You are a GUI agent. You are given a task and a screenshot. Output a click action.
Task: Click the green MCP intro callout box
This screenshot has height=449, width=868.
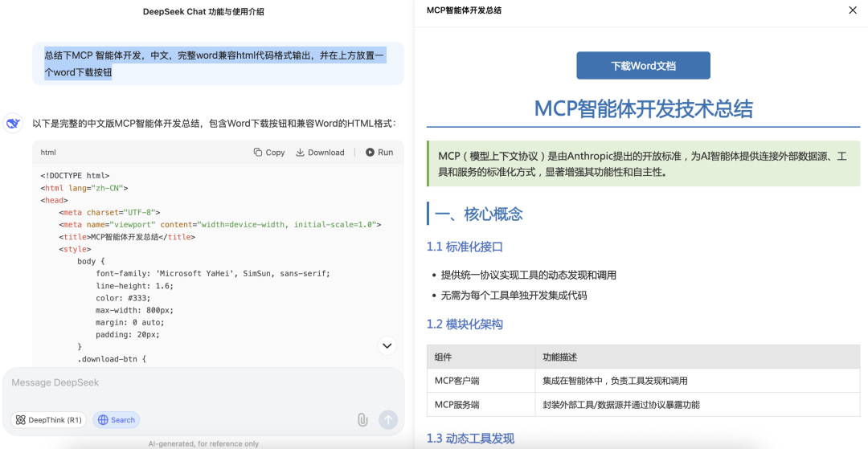click(643, 164)
